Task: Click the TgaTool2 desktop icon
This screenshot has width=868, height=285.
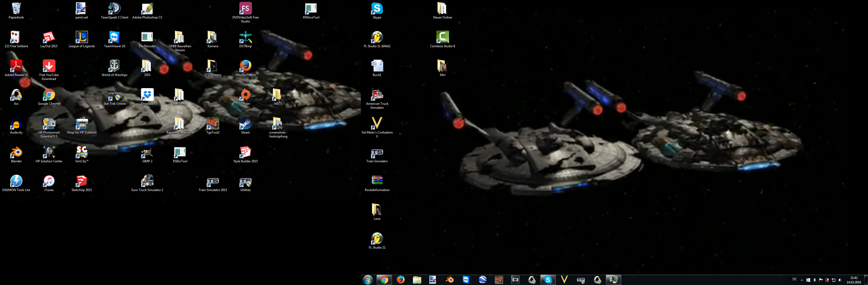Action: [213, 126]
